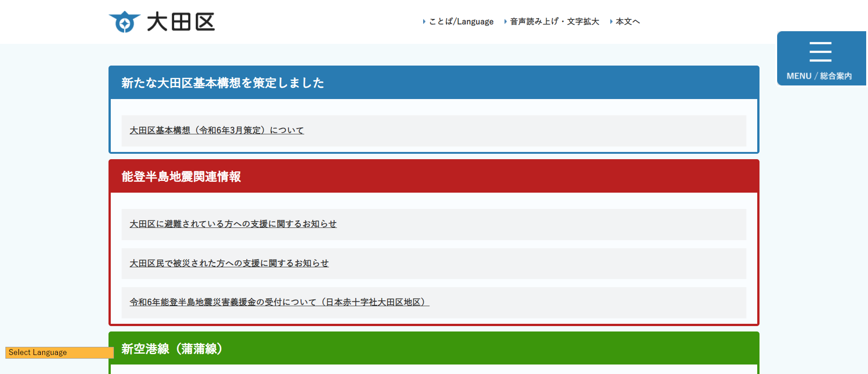Open 大田区基本構想（令和6年3月策定）について link
Image resolution: width=868 pixels, height=374 pixels.
[x=217, y=130]
